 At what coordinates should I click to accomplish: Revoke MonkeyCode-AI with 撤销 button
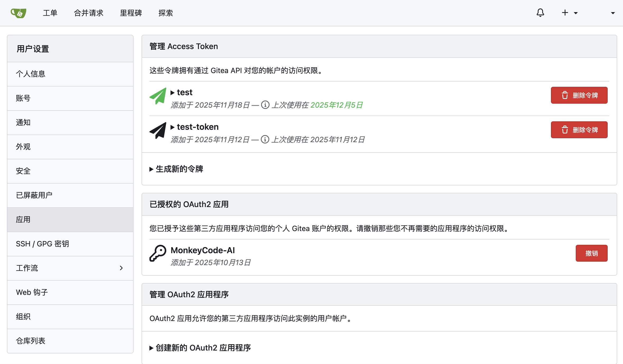click(x=591, y=253)
